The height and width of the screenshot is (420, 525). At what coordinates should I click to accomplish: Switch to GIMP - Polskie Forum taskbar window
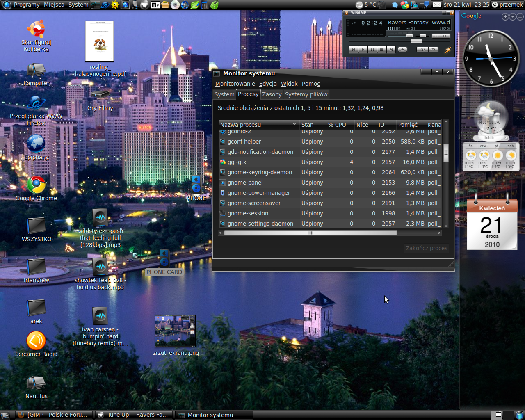tap(54, 415)
